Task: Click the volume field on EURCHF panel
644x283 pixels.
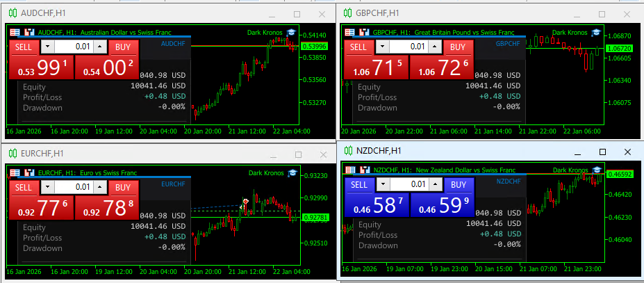Action: click(x=74, y=187)
